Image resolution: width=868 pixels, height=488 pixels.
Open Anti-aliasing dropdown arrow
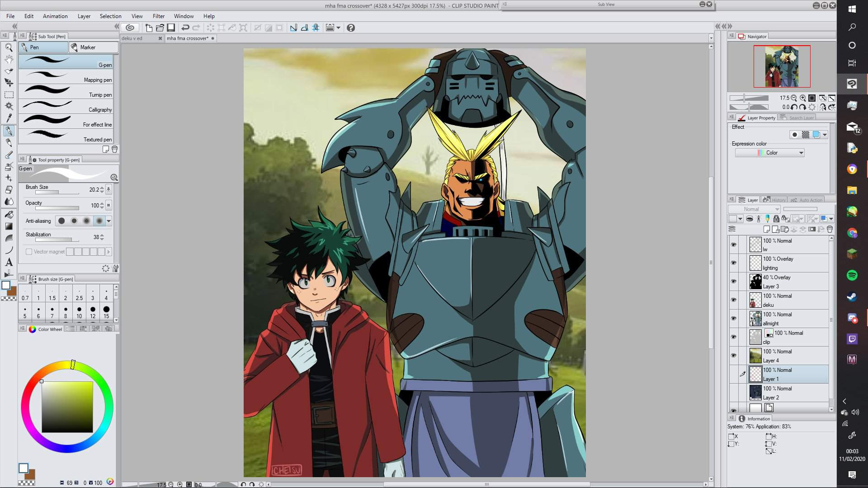pyautogui.click(x=109, y=221)
